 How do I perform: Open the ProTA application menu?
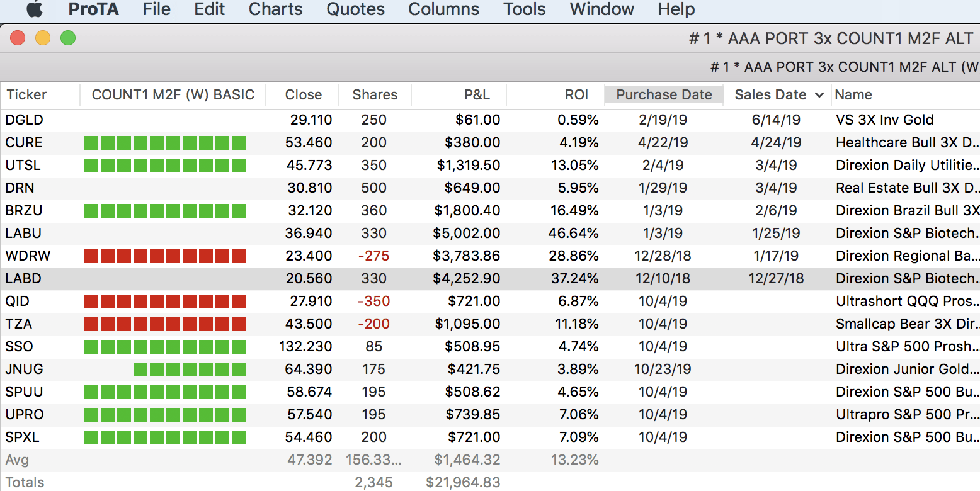click(x=93, y=9)
